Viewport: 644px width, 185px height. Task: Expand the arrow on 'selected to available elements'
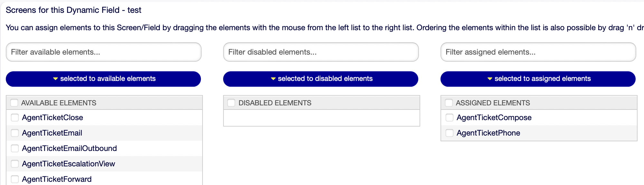coord(55,78)
